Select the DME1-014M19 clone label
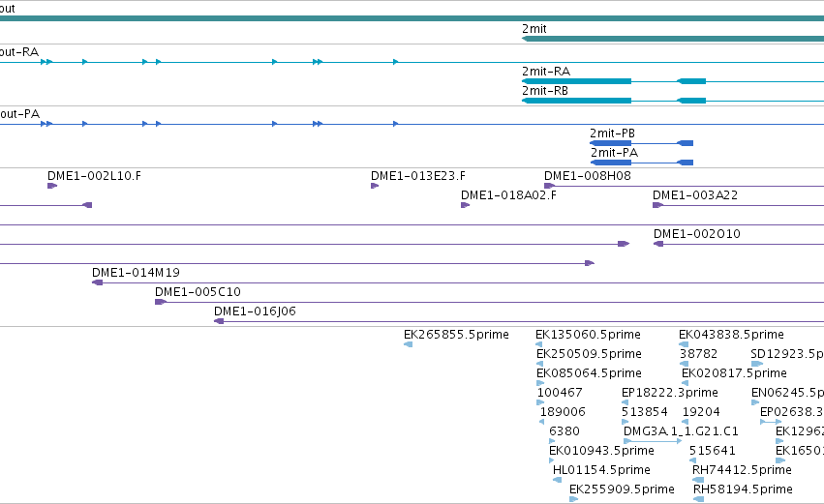Viewport: 824px width, 504px height. coord(136,273)
